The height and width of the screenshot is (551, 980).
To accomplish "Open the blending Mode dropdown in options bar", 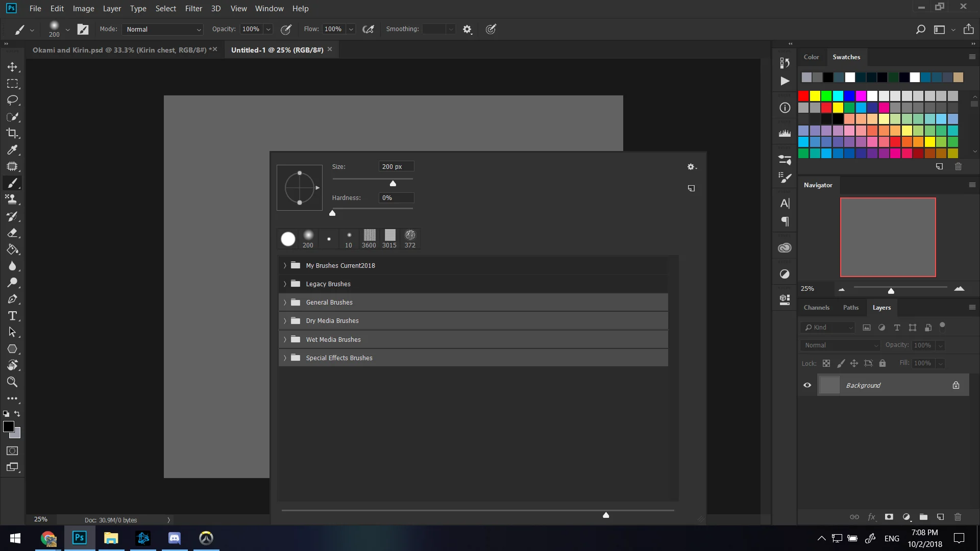I will click(162, 29).
